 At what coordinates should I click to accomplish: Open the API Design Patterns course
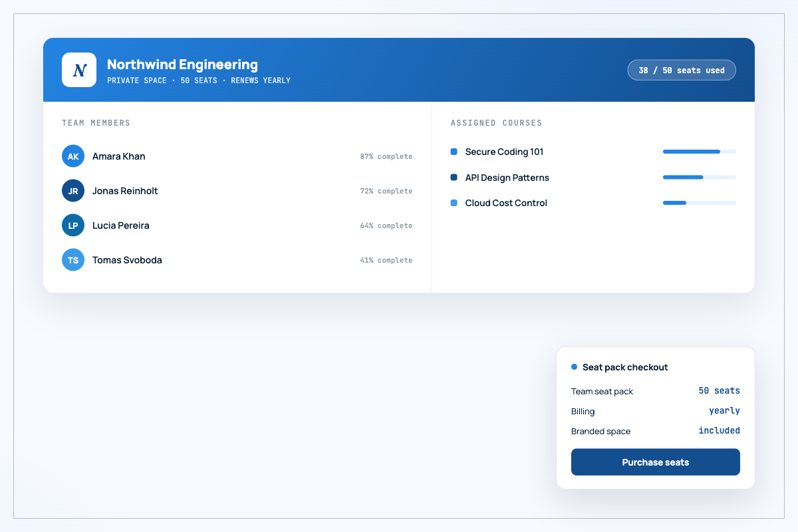[507, 178]
